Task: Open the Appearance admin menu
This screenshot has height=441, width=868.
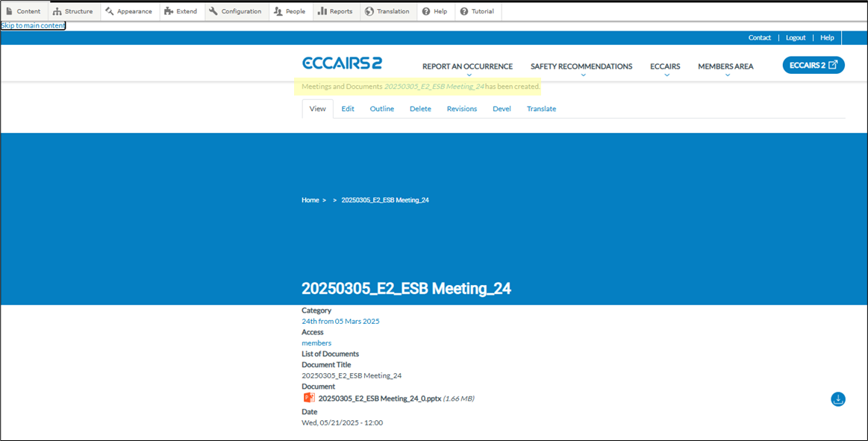Action: (x=129, y=11)
